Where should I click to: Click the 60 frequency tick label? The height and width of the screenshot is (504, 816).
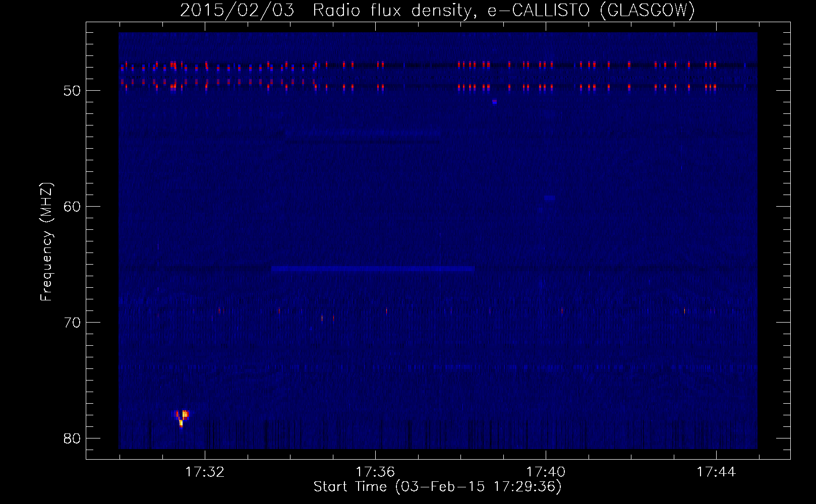click(x=72, y=207)
